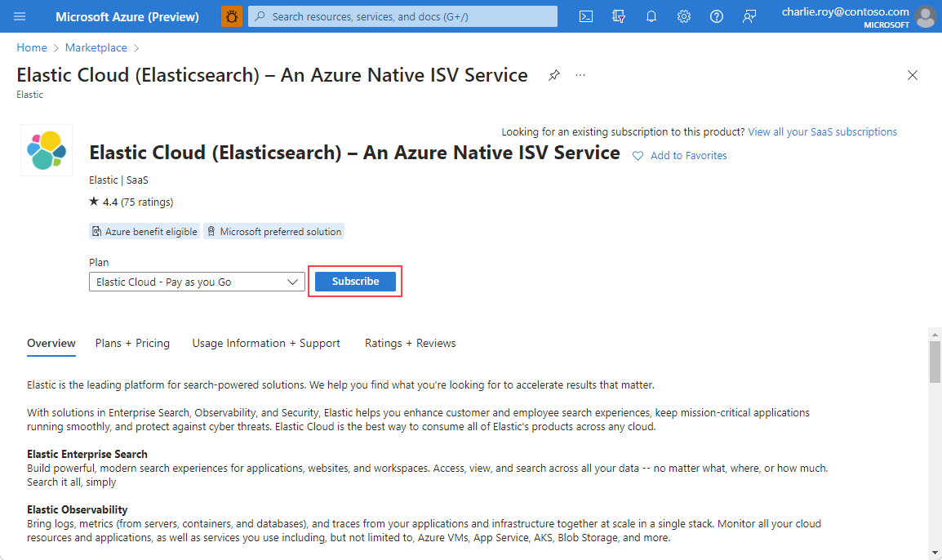Click the heart Add to Favorites icon
The width and height of the screenshot is (942, 560).
pos(638,156)
